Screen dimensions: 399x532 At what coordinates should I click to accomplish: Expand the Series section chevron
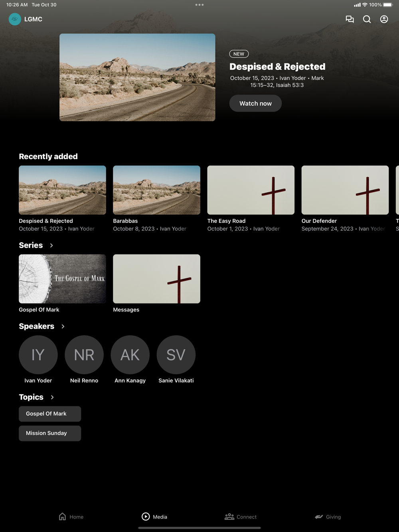click(x=51, y=245)
